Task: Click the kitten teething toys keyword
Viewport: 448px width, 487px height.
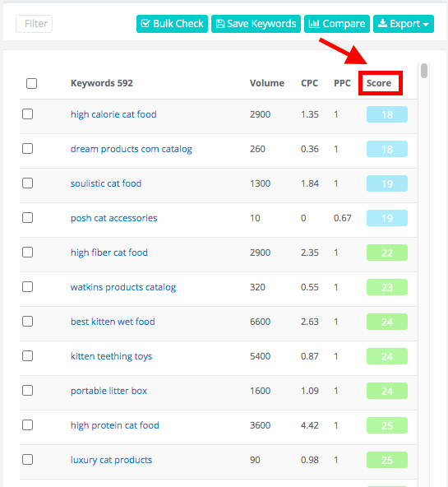Action: [111, 356]
